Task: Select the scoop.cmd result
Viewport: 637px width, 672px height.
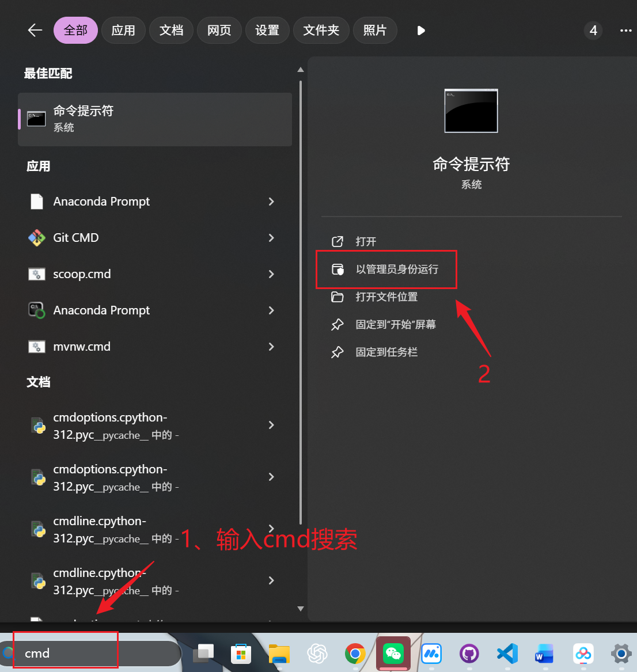Action: [82, 274]
